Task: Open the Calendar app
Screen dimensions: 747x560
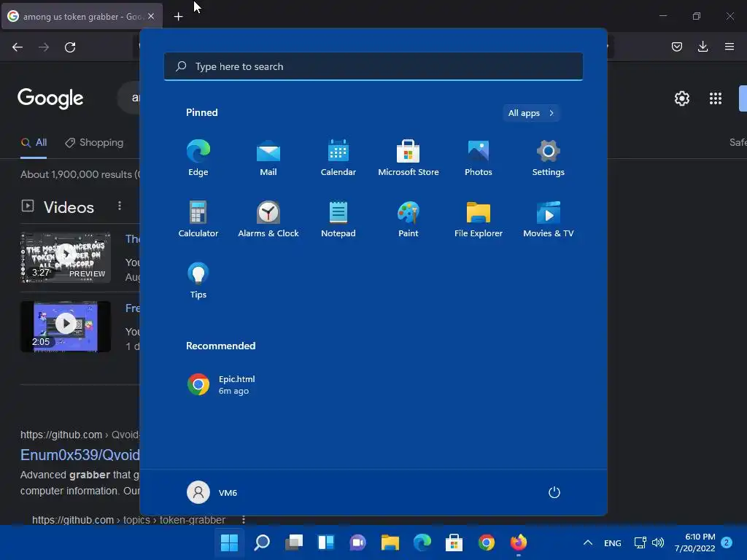Action: (338, 157)
